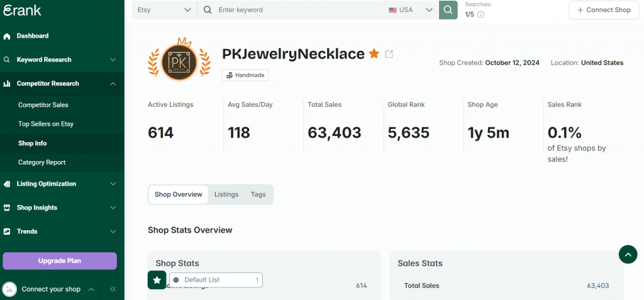Open the Etsy marketplace dropdown
The image size is (644, 300).
point(164,10)
